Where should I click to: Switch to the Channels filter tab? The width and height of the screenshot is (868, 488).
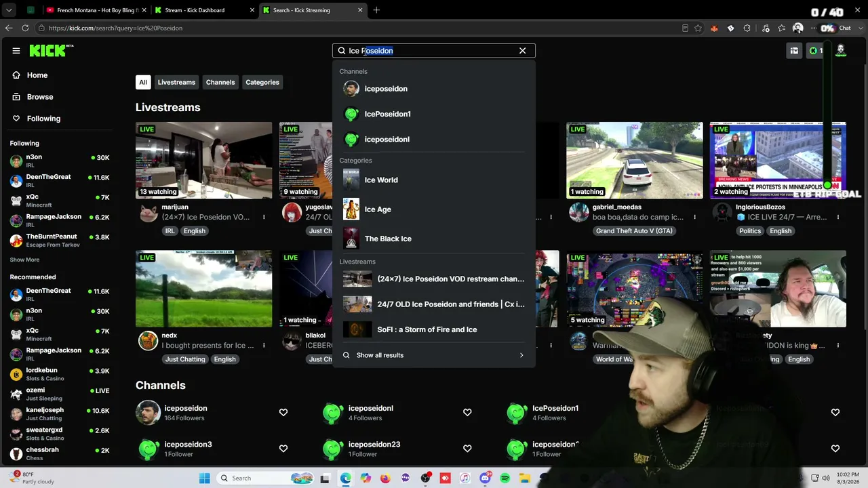point(220,82)
